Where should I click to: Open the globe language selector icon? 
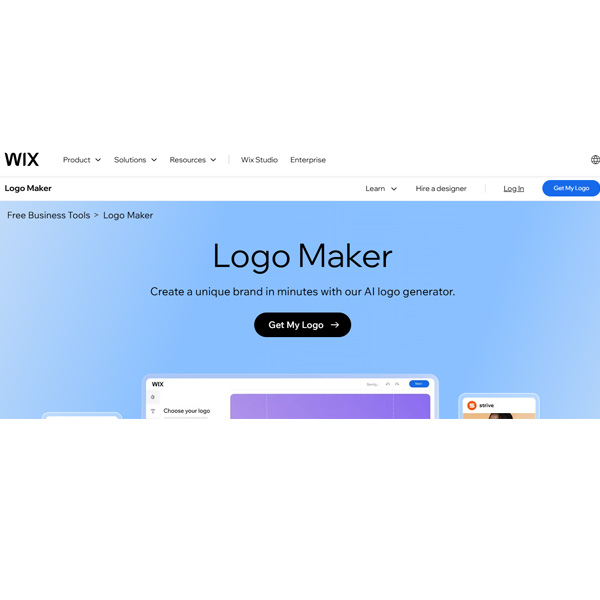[595, 160]
